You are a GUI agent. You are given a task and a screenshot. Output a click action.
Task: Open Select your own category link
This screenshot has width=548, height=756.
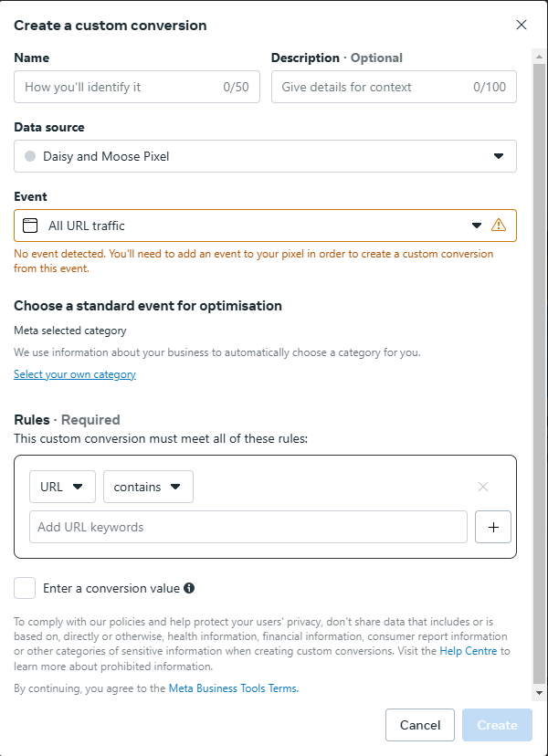tap(75, 374)
